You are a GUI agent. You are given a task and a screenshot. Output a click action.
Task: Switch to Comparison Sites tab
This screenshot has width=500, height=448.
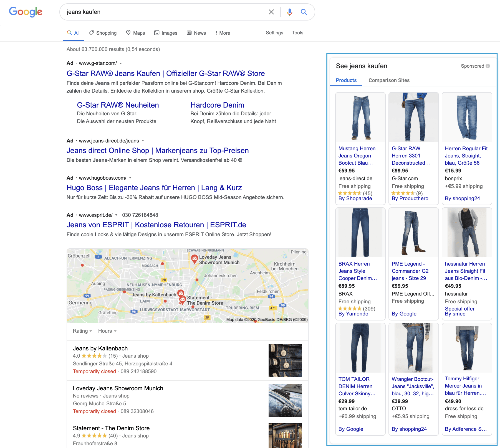[389, 80]
